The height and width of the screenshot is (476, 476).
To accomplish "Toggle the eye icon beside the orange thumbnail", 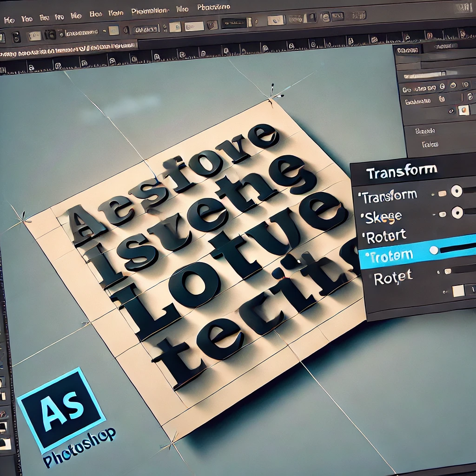I will [x=451, y=111].
